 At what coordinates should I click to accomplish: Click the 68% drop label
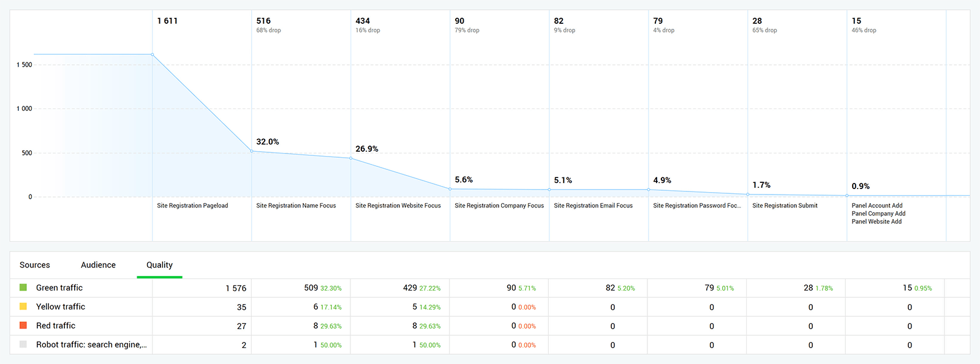(268, 30)
